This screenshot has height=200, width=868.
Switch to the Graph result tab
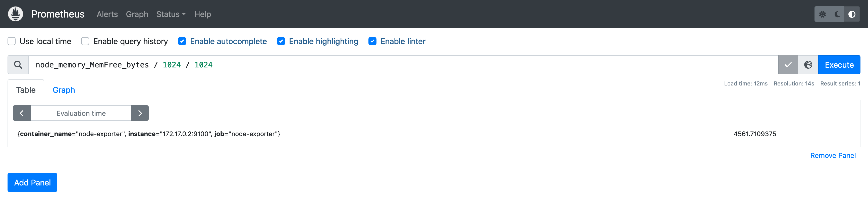pos(64,90)
